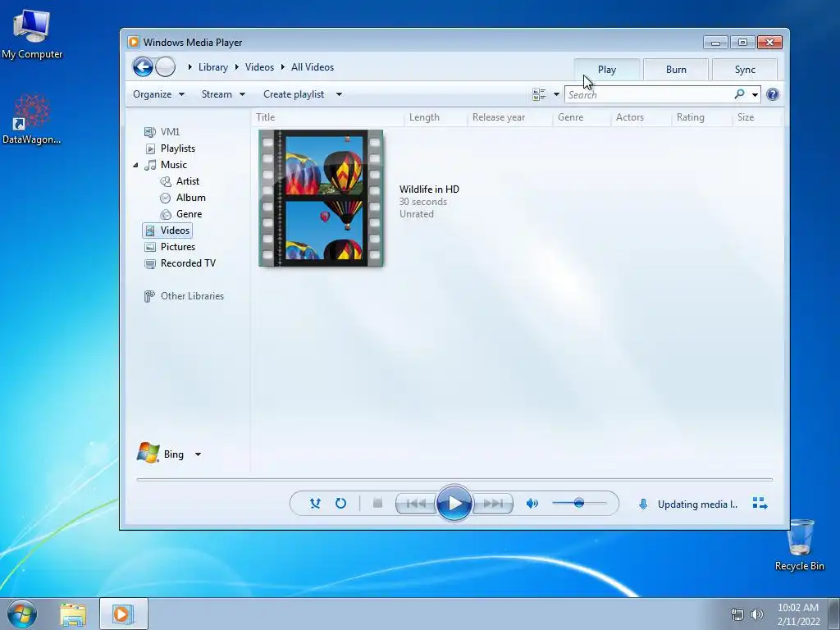Open the Create playlist dropdown arrow
840x630 pixels.
click(339, 94)
